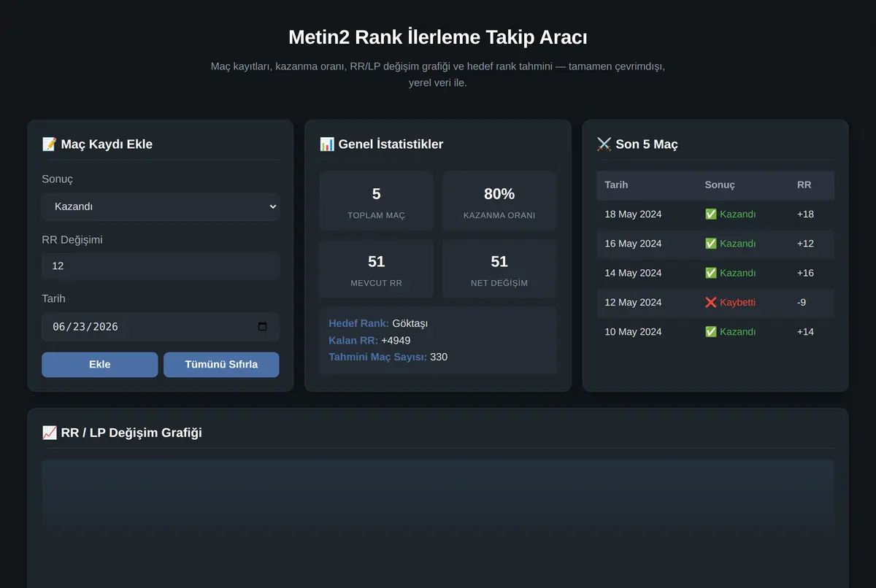Viewport: 876px width, 588px height.
Task: Open the Sonuç dropdown showing Kazandı
Action: pos(160,206)
